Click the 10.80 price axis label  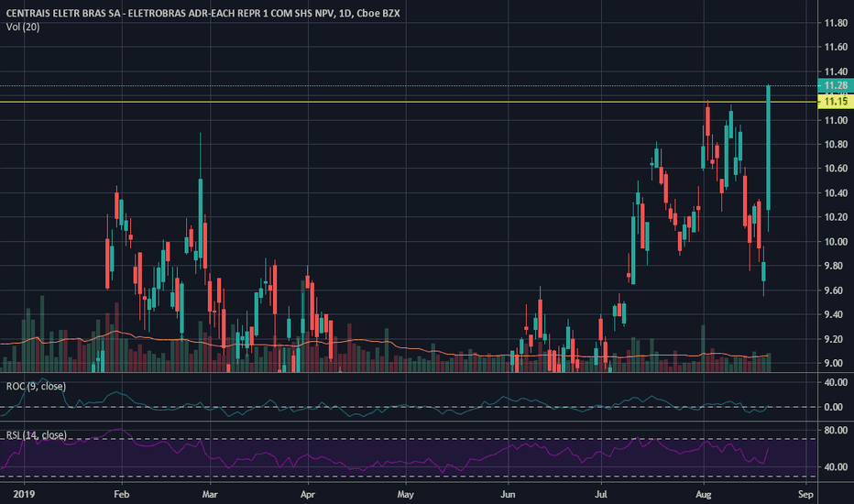tap(836, 145)
